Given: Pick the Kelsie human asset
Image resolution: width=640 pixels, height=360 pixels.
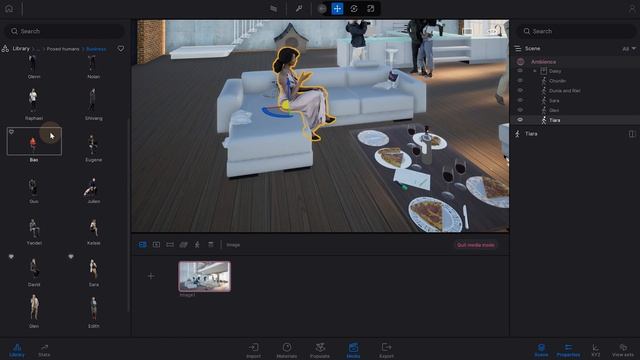Looking at the screenshot, I should pyautogui.click(x=93, y=231).
